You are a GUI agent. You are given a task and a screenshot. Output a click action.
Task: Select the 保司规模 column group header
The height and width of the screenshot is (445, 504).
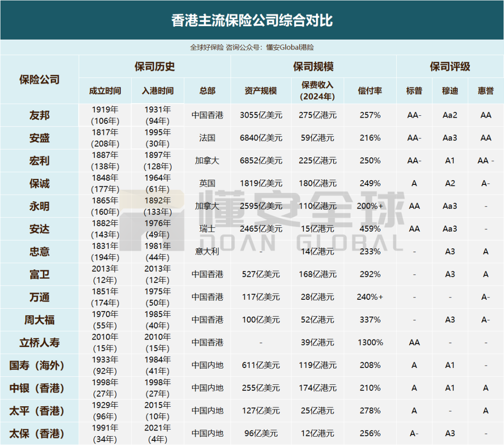coord(313,67)
